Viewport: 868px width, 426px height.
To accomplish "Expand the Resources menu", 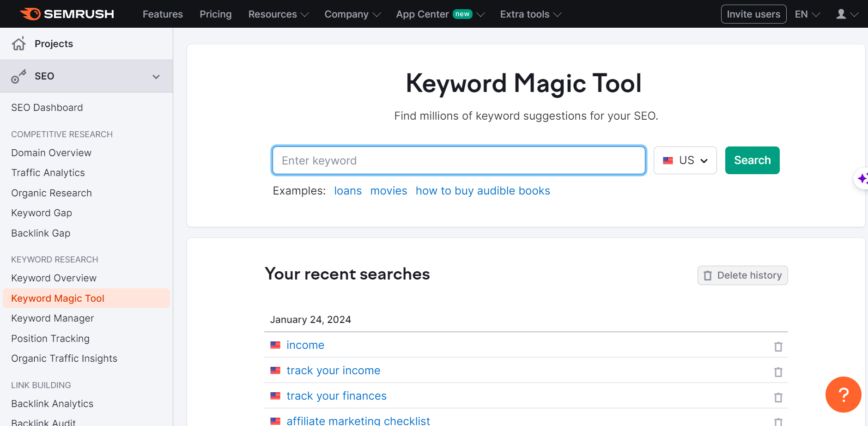I will point(279,14).
